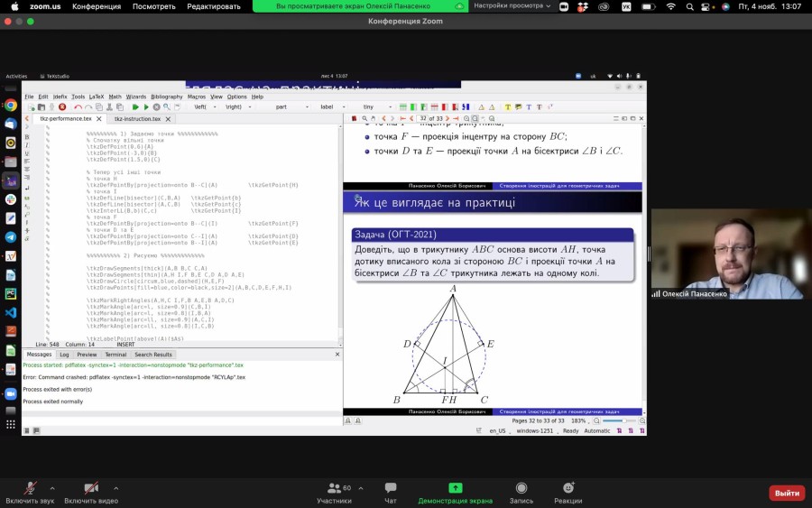The image size is (812, 508).
Task: Jump to first PDF page icon
Action: click(x=403, y=118)
